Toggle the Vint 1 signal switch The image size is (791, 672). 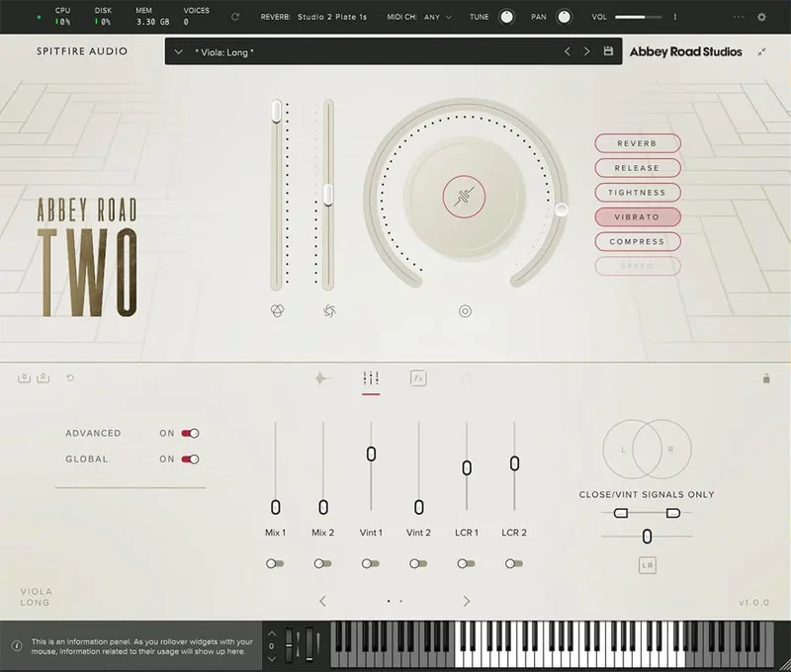[x=371, y=563]
